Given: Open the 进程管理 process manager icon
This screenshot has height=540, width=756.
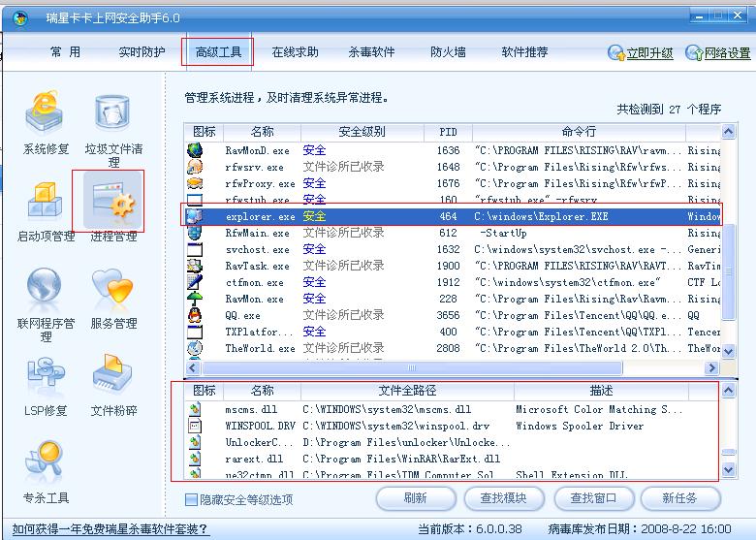Looking at the screenshot, I should [113, 200].
